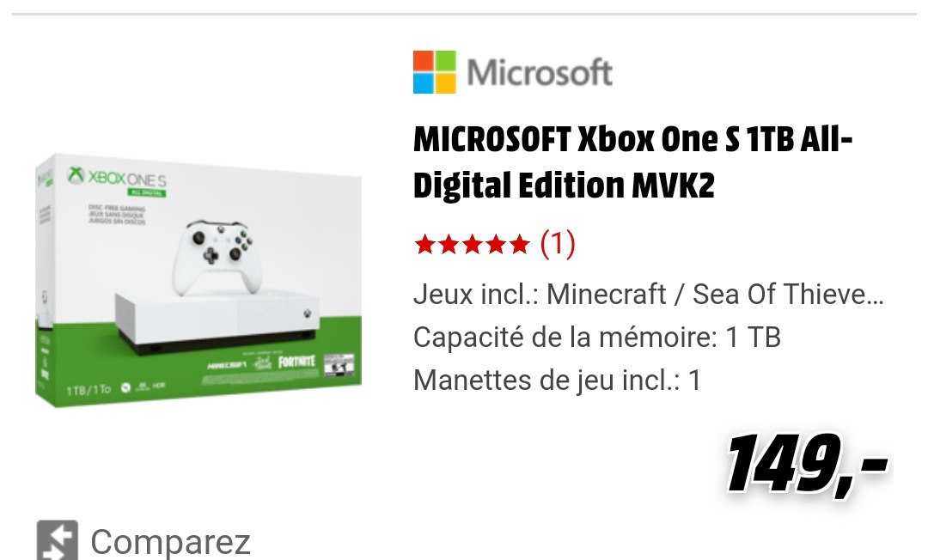
Task: Click the Capacité de la mémoire 1 TB line
Action: (x=597, y=337)
